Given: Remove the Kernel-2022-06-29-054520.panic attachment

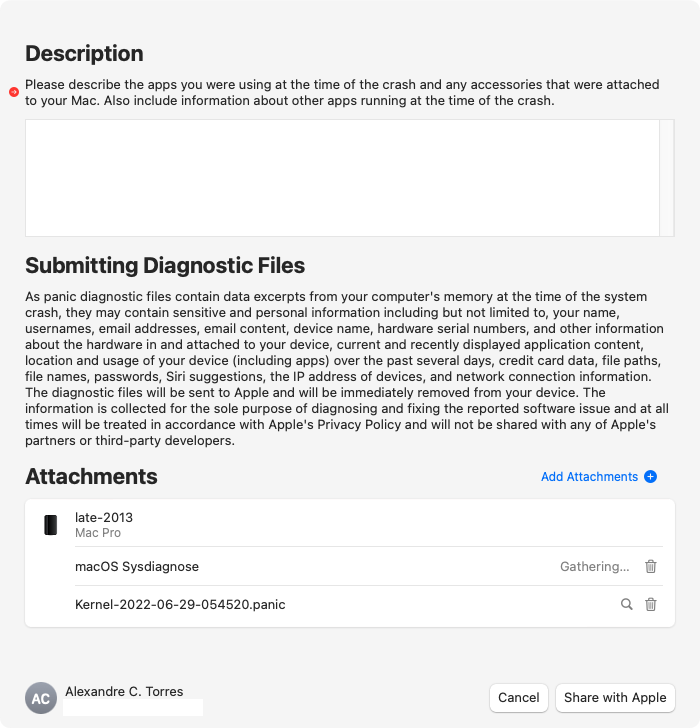Looking at the screenshot, I should coord(651,604).
